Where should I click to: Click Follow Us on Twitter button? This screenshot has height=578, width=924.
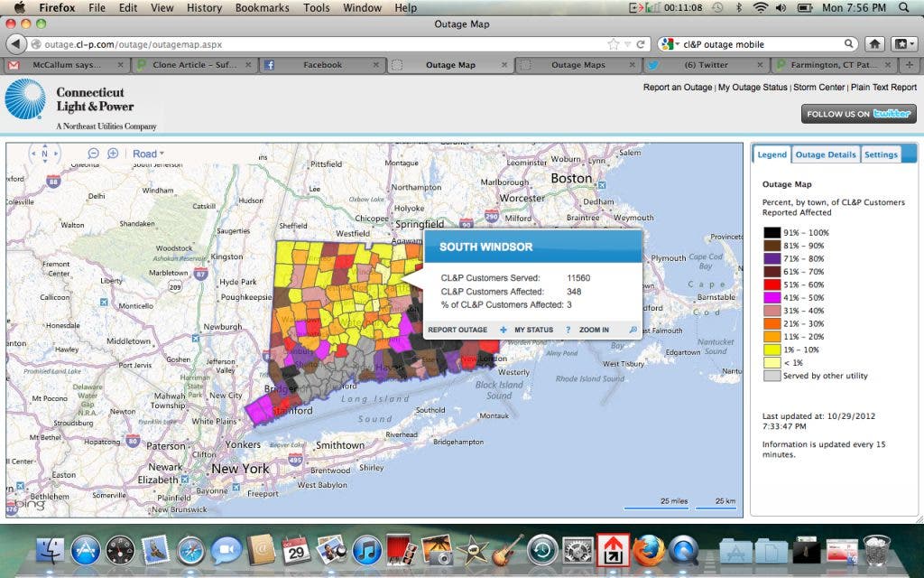click(x=858, y=114)
